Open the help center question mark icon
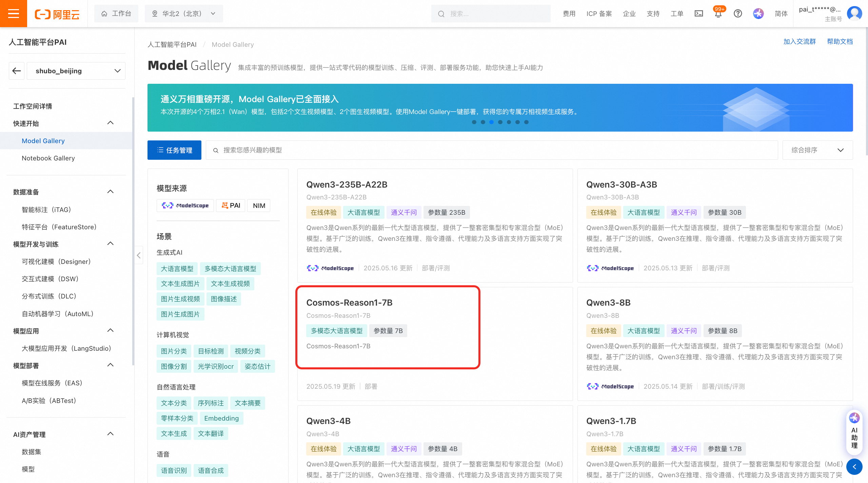 [738, 14]
